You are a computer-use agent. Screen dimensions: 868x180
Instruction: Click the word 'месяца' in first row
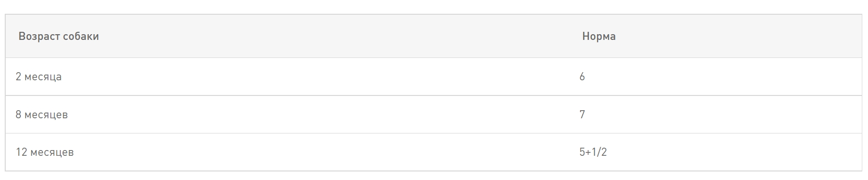pos(43,77)
